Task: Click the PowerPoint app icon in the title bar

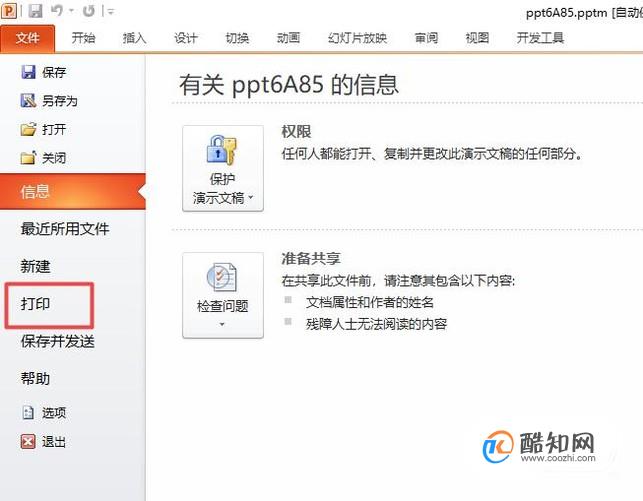Action: pos(8,11)
